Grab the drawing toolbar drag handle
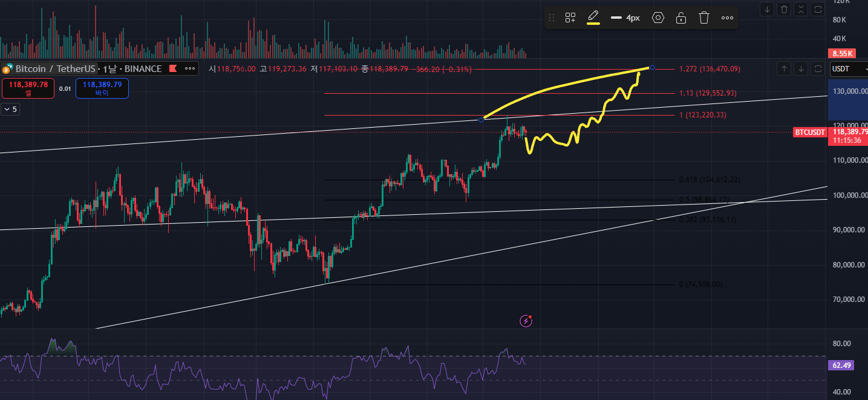868x400 pixels. pyautogui.click(x=552, y=18)
